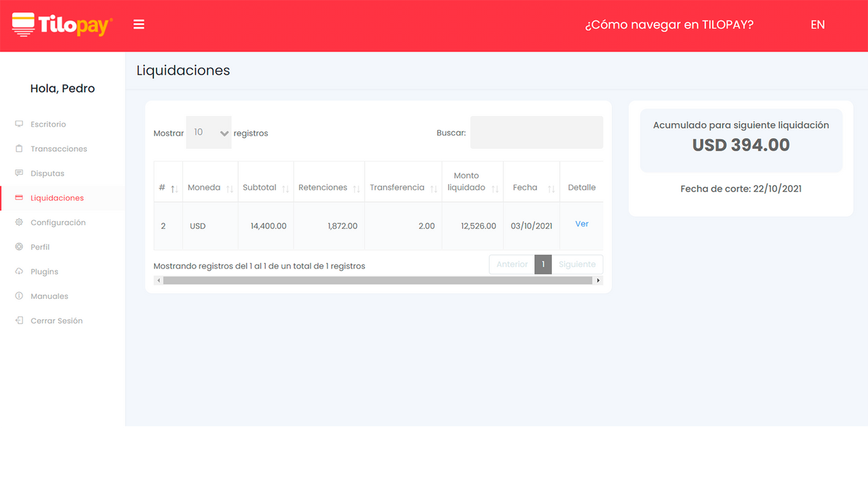This screenshot has width=868, height=488.
Task: Choose Cerrar Sesión to log out
Action: click(x=57, y=321)
